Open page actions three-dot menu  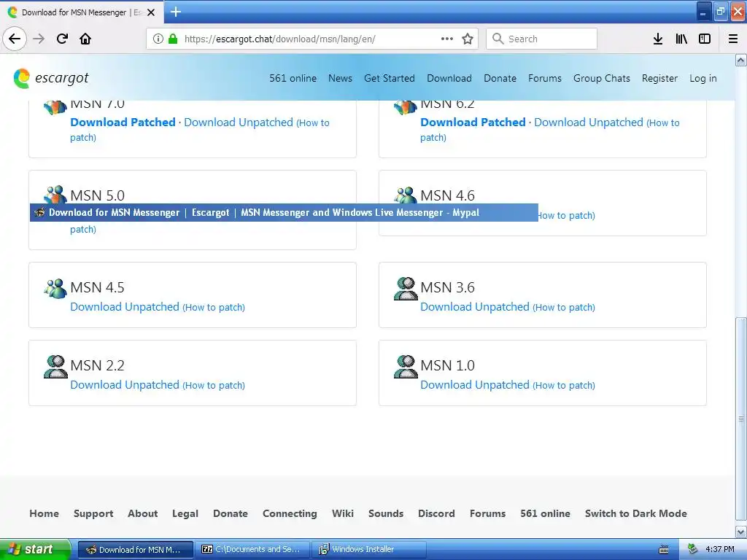447,39
